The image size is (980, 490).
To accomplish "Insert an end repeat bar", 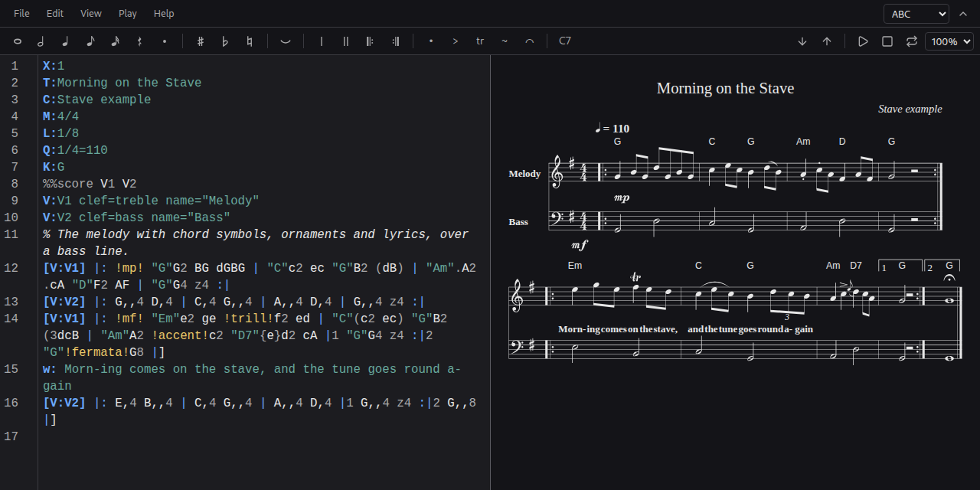I will tap(395, 41).
